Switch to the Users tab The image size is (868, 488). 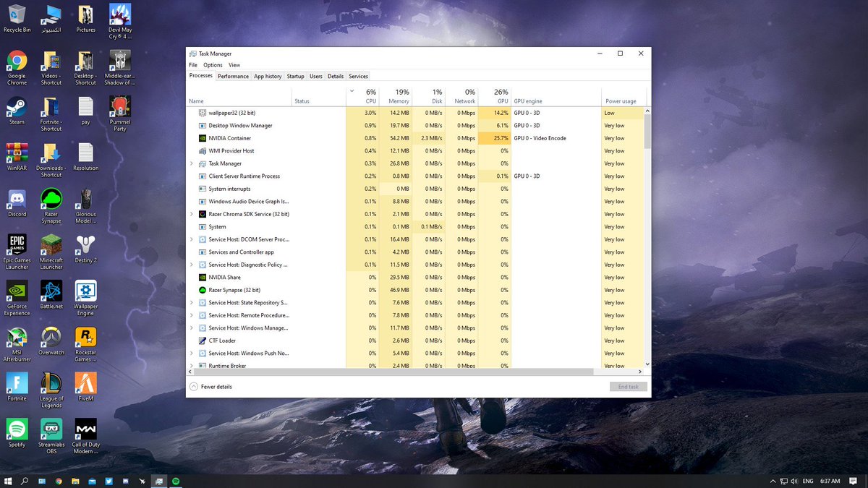pos(316,76)
